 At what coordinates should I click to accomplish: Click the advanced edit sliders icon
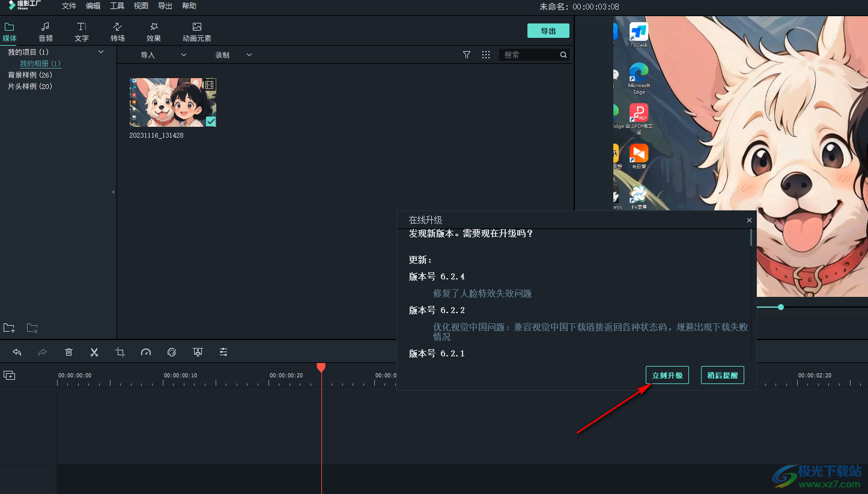[x=223, y=352]
